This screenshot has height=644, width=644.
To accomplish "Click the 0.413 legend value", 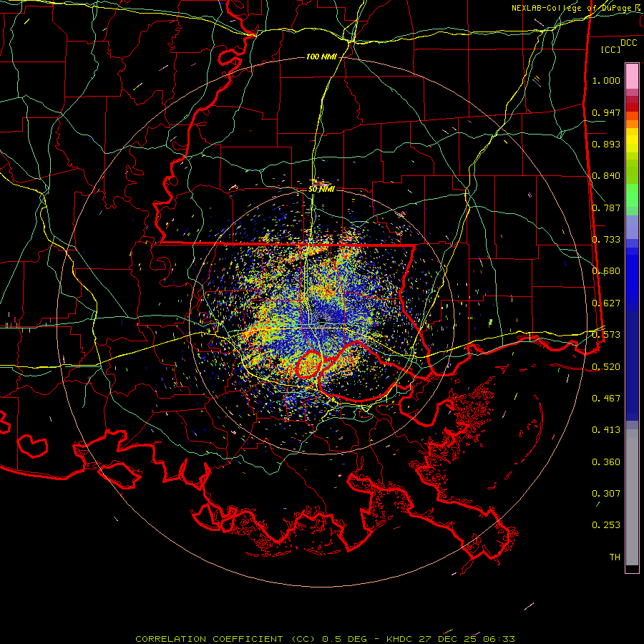I will click(606, 429).
